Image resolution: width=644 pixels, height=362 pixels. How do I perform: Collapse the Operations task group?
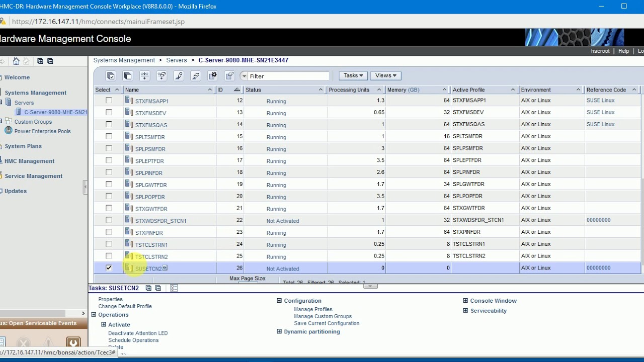tap(94, 315)
